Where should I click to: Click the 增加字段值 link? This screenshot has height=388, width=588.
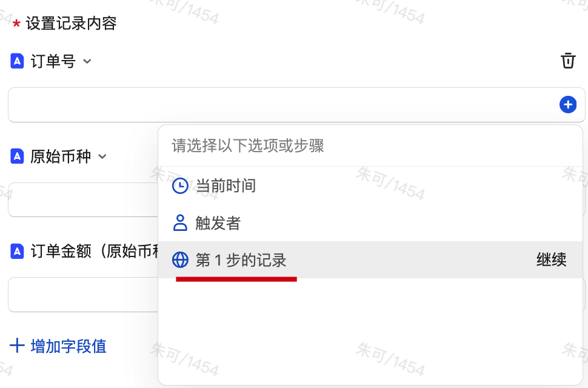click(x=68, y=346)
